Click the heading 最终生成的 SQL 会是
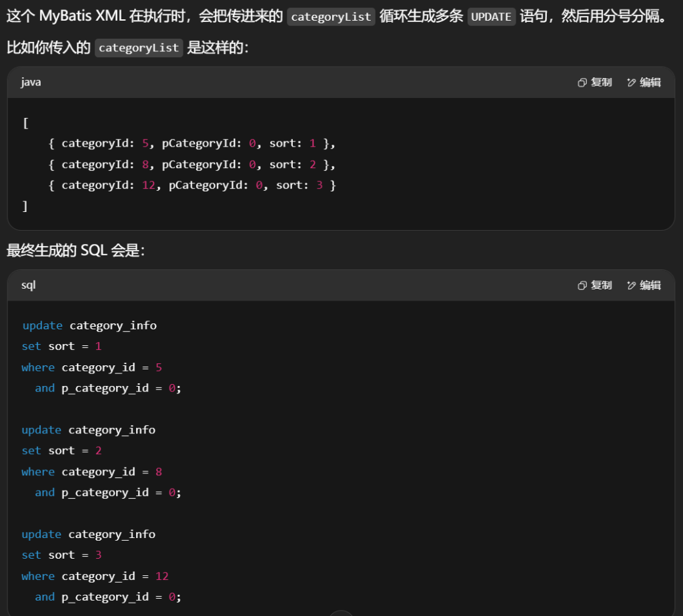The height and width of the screenshot is (616, 683). [x=75, y=251]
